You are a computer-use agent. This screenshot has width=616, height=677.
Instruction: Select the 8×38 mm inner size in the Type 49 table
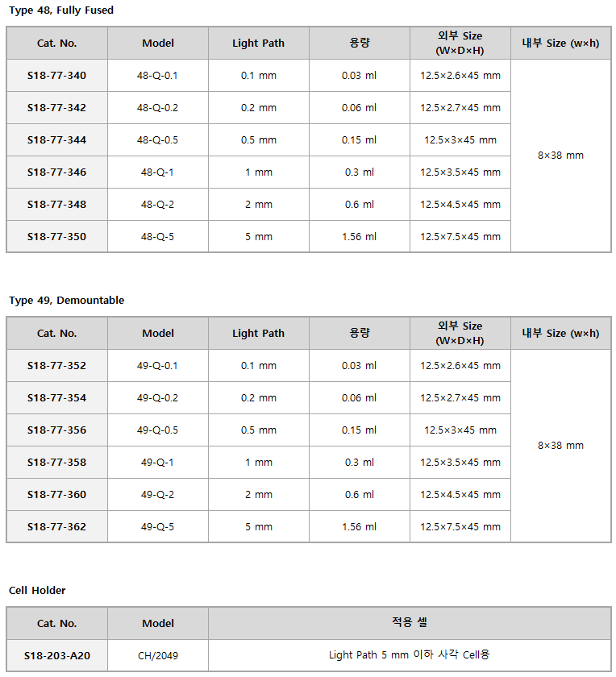560,446
